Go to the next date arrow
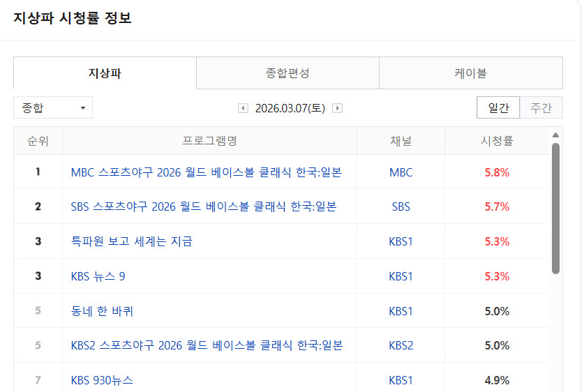Image resolution: width=584 pixels, height=392 pixels. [337, 108]
